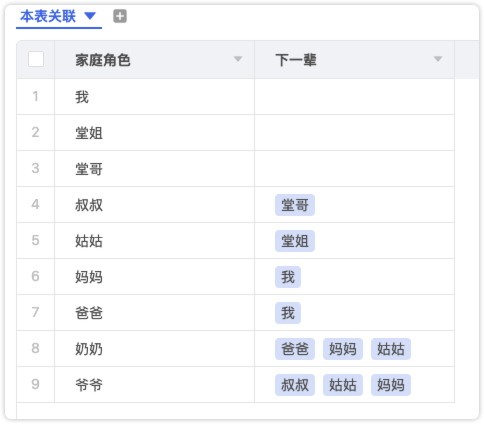Open the 本表关联 view dropdown arrow
Image resolution: width=484 pixels, height=424 pixels.
click(x=90, y=16)
